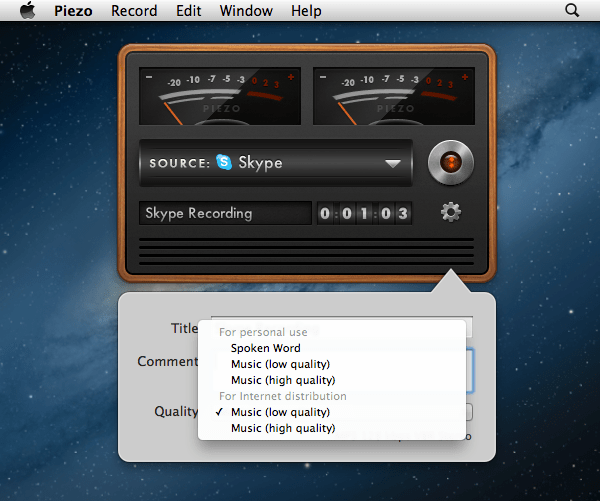Open the Edit menu
This screenshot has width=600, height=501.
tap(188, 11)
